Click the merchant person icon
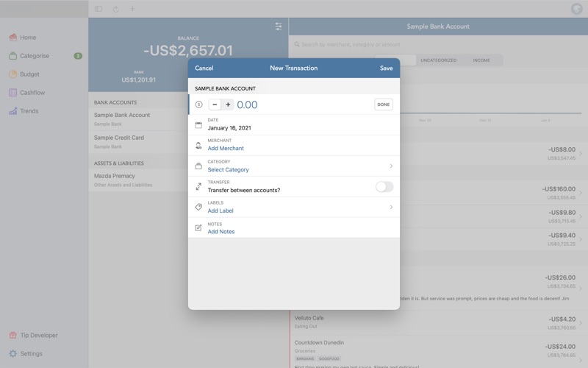The image size is (588, 368). [198, 145]
